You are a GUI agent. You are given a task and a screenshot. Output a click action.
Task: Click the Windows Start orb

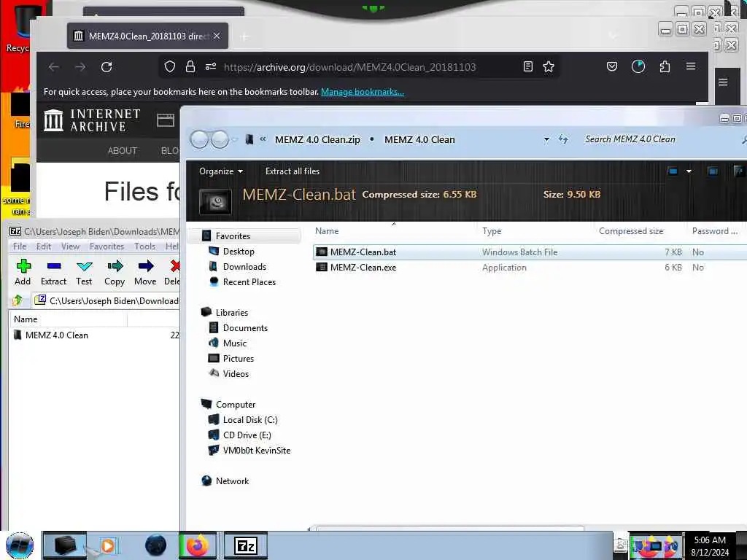coord(20,545)
